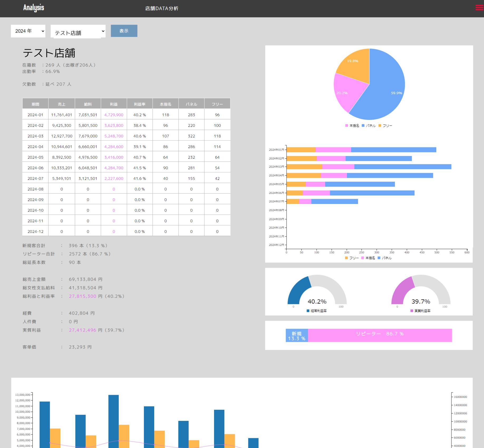Click the パネル table column header
484x448 pixels.
pos(191,104)
